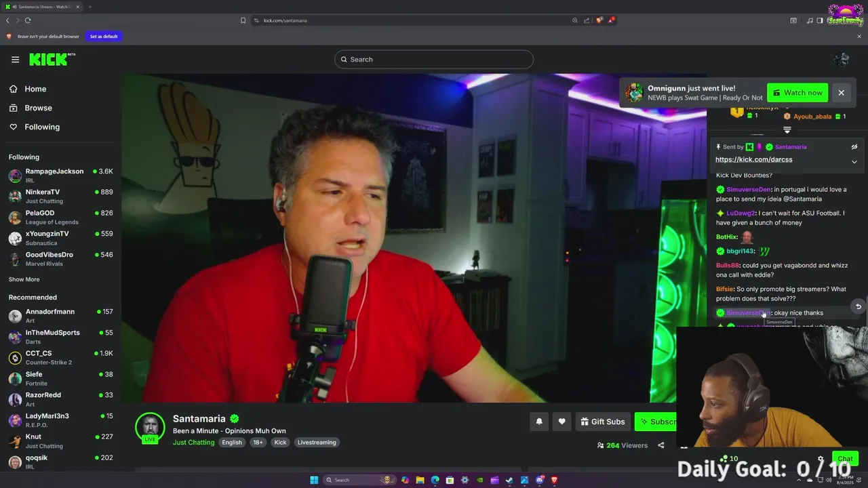Click Santamaria name in pinned message
Image resolution: width=868 pixels, height=488 pixels.
pos(791,147)
